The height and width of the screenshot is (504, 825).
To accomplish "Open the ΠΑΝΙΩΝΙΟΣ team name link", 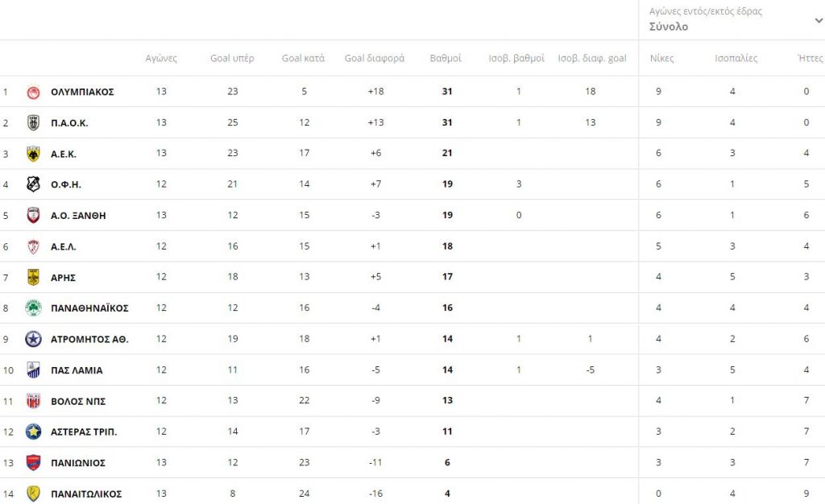I will (x=78, y=463).
